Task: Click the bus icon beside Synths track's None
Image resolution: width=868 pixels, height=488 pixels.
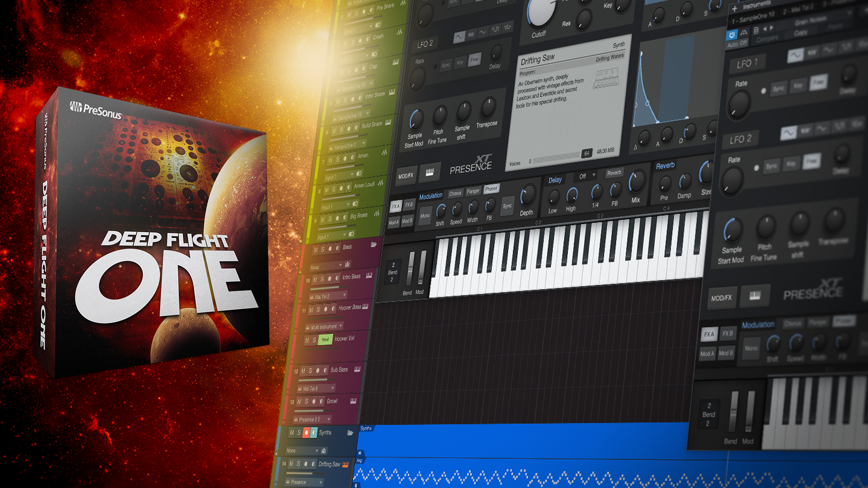Action: click(323, 450)
